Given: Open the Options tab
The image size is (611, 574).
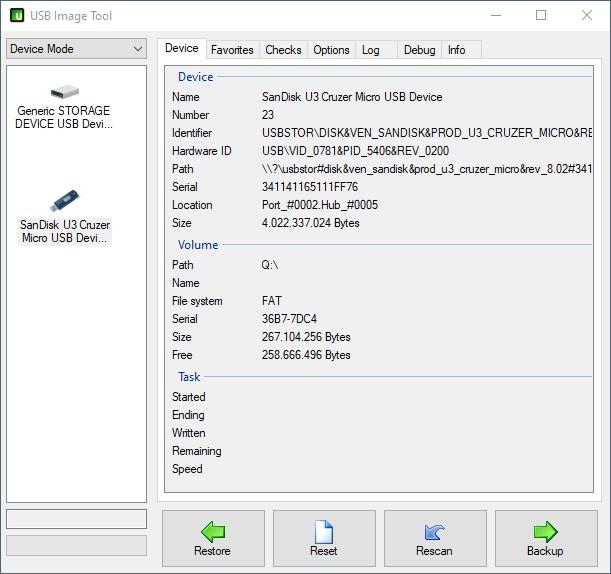Looking at the screenshot, I should (331, 50).
